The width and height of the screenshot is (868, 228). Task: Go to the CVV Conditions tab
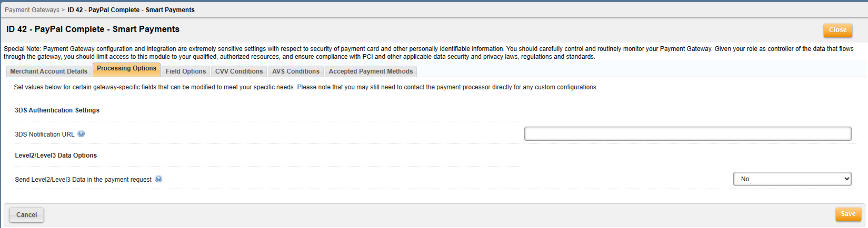(x=239, y=71)
